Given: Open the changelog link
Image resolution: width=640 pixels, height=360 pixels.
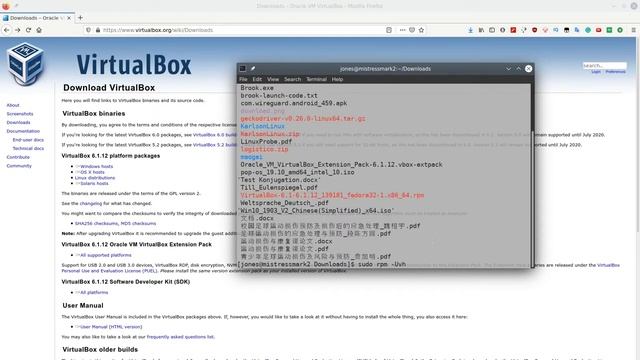Looking at the screenshot, I should pyautogui.click(x=91, y=203).
